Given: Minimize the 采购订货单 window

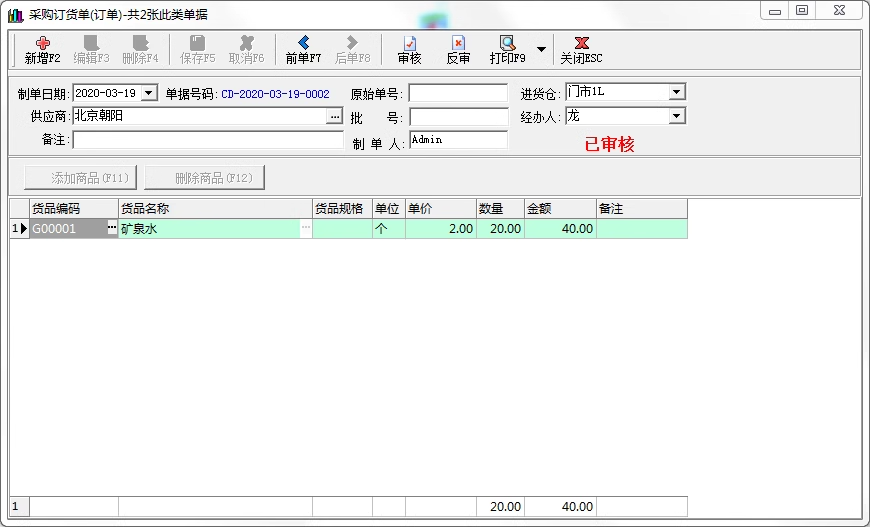Looking at the screenshot, I should [775, 11].
